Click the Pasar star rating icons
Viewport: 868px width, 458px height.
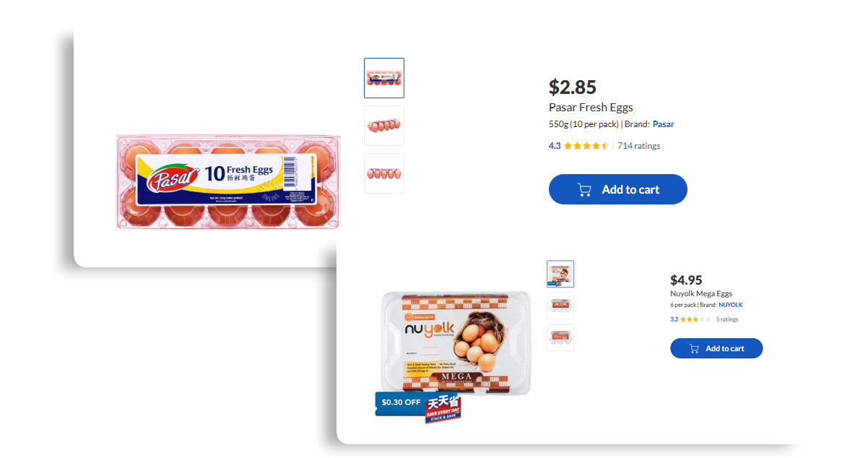tap(586, 146)
